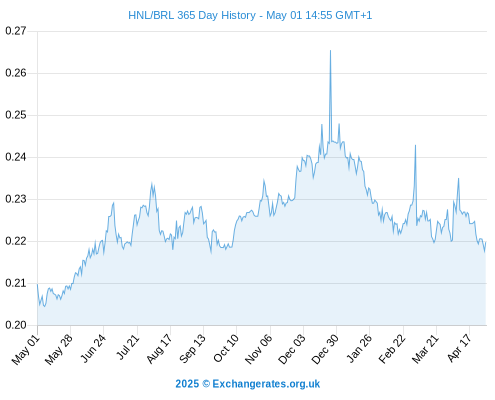Click the Feb 22 x-axis label
This screenshot has height=400, width=495.
point(392,349)
